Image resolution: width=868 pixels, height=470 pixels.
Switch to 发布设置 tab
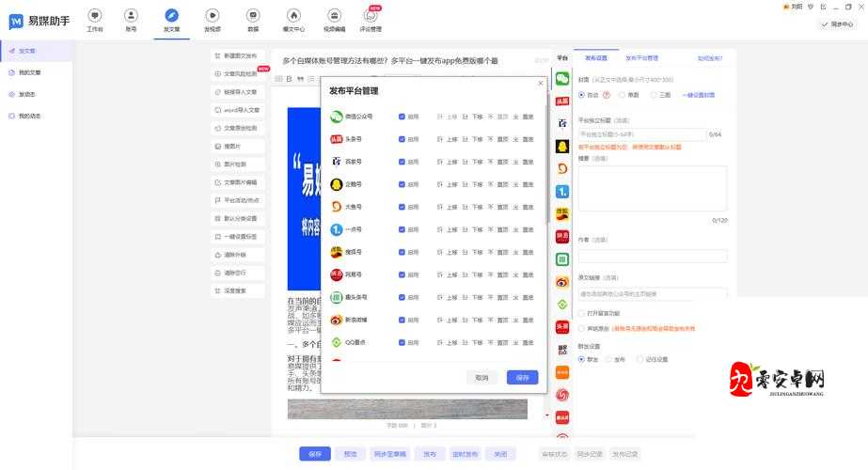point(596,58)
